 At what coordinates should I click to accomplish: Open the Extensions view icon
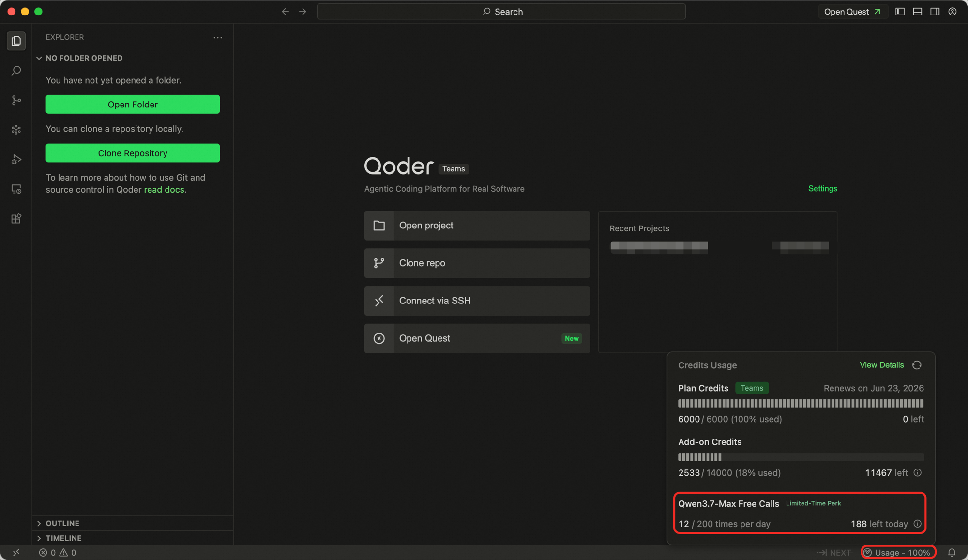click(x=16, y=219)
